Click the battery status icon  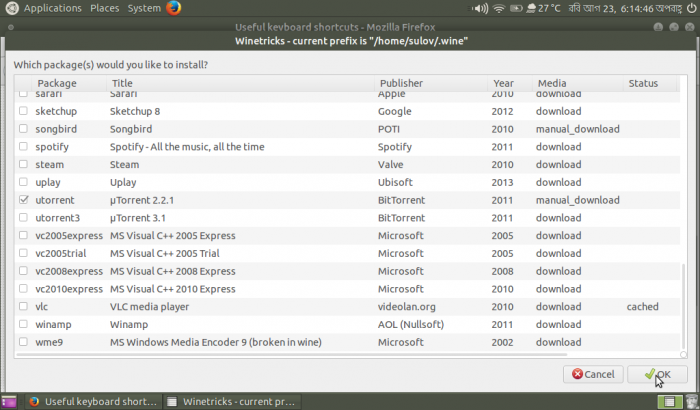click(x=516, y=8)
